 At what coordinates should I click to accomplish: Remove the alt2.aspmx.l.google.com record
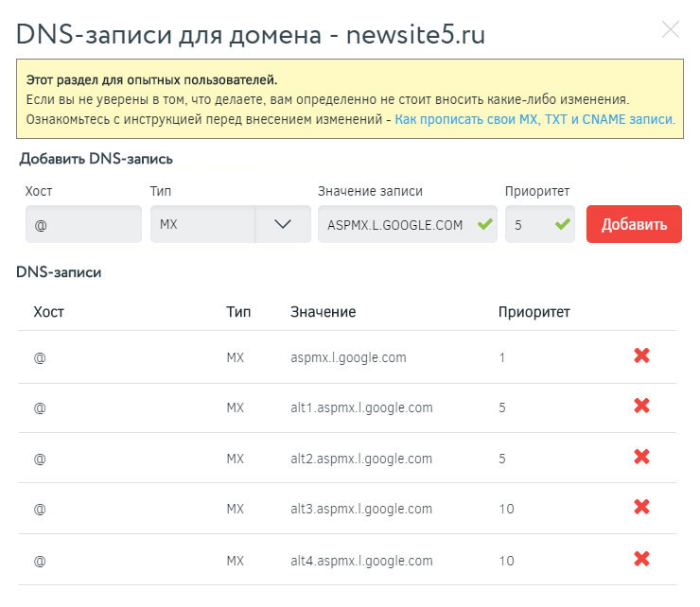(641, 457)
